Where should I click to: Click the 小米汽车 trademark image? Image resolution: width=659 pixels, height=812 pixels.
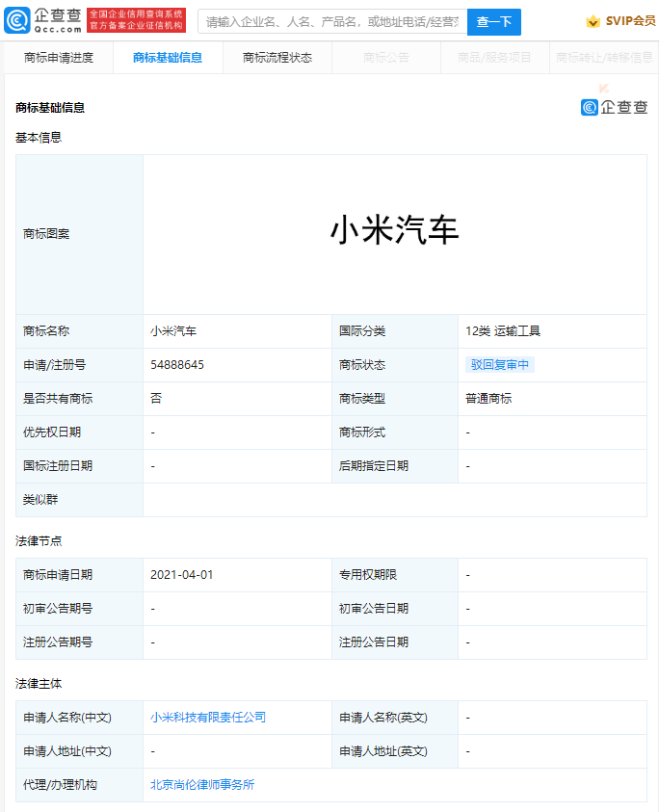[x=395, y=231]
